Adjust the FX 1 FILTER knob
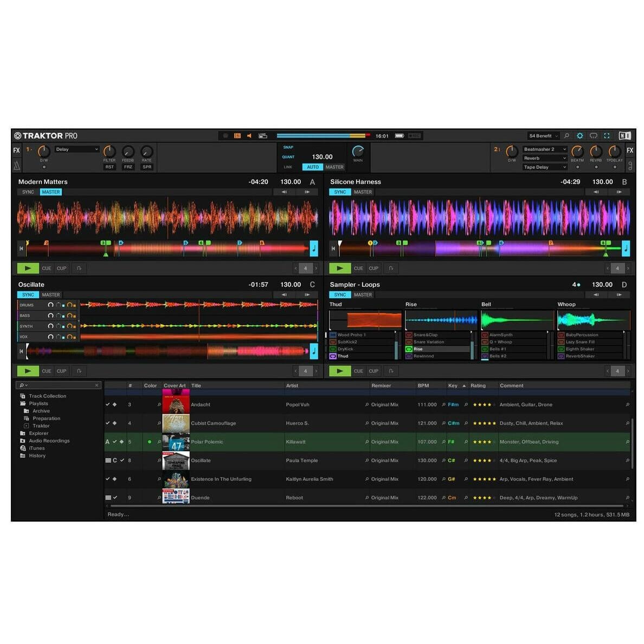Screen dimensions: 644x644 click(110, 152)
